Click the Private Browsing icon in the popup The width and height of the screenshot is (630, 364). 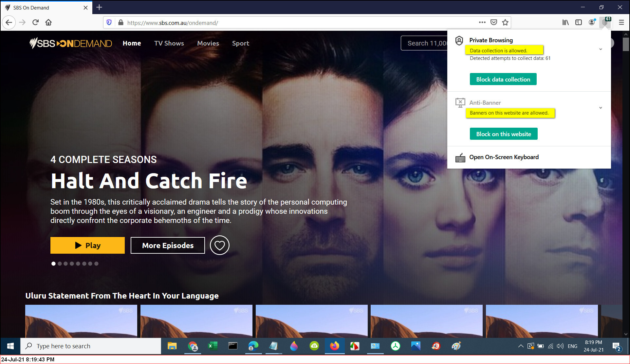[x=459, y=41]
